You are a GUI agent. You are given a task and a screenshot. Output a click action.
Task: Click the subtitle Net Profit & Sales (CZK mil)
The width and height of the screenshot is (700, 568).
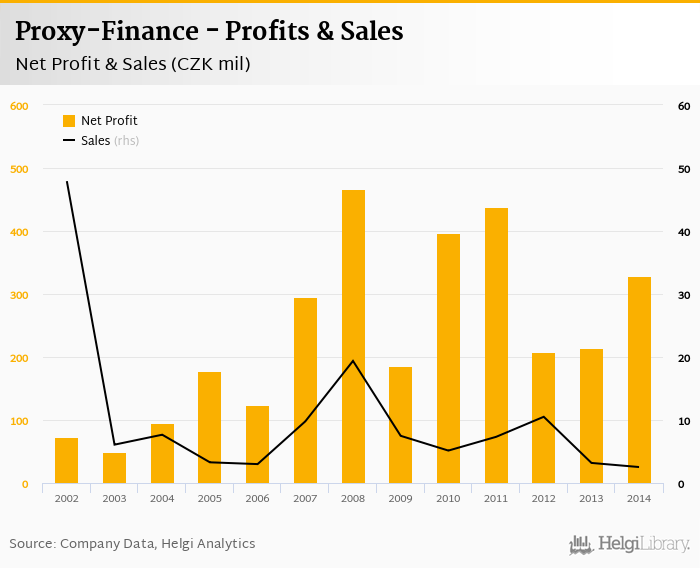click(x=133, y=65)
